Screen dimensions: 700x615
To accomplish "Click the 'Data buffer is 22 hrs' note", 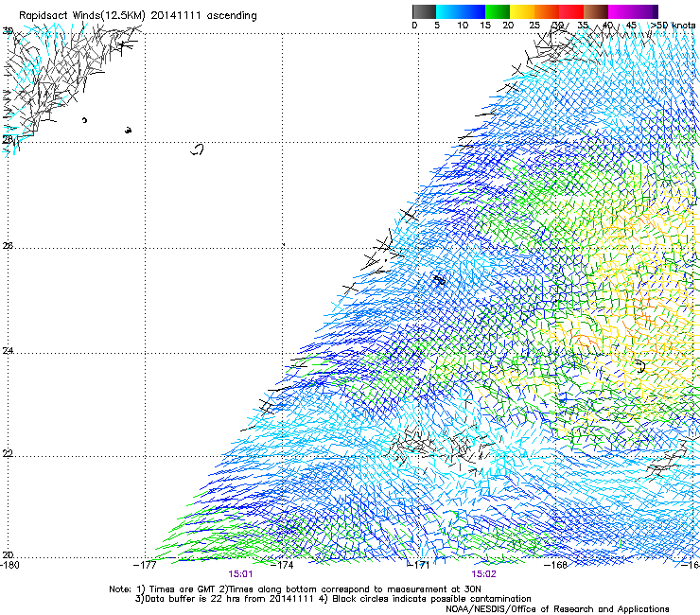I will coord(333,599).
